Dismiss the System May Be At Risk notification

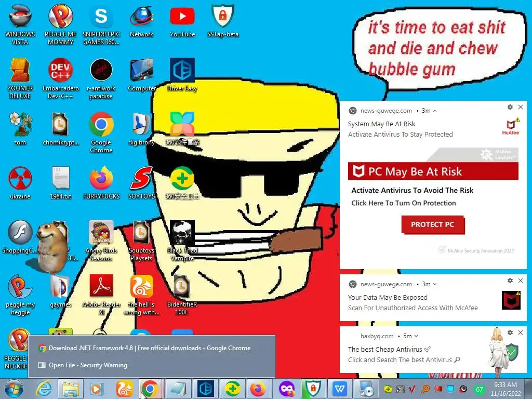(521, 107)
